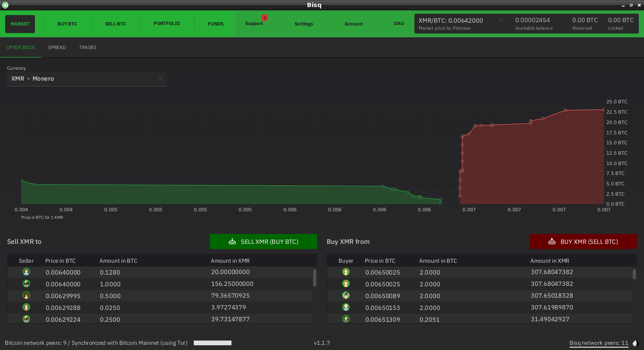This screenshot has width=644, height=350.
Task: Click seller avatar in the 0.00629995 price row
Action: 26,295
